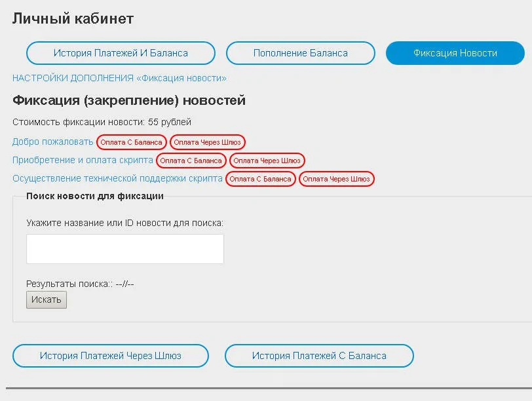Viewport: 532px width, 401px height.
Task: Switch to the Пополнение Баланса tab
Action: pyautogui.click(x=301, y=53)
